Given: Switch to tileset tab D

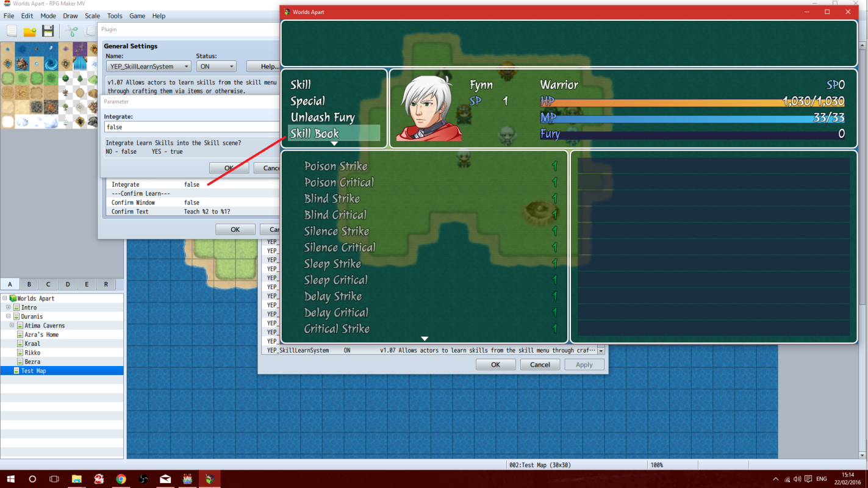Looking at the screenshot, I should pyautogui.click(x=68, y=284).
